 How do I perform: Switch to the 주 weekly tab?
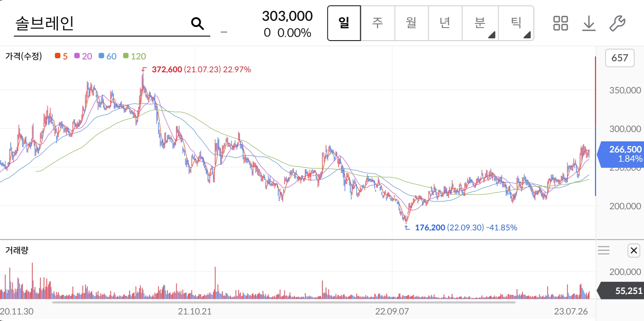(378, 23)
